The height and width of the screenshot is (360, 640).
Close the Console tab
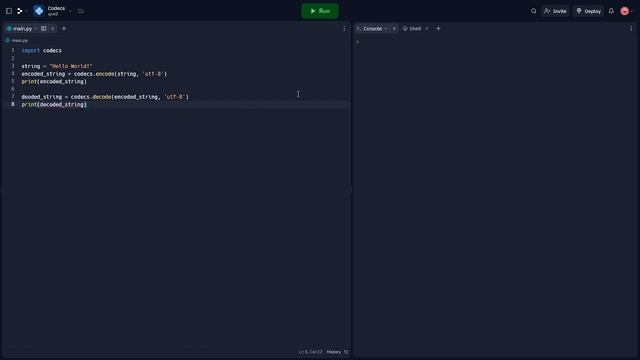394,29
